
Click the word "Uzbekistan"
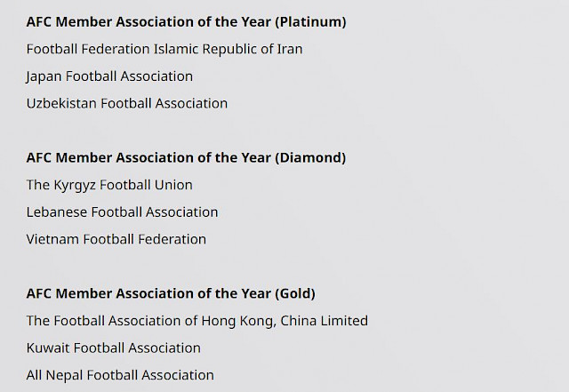coord(61,103)
